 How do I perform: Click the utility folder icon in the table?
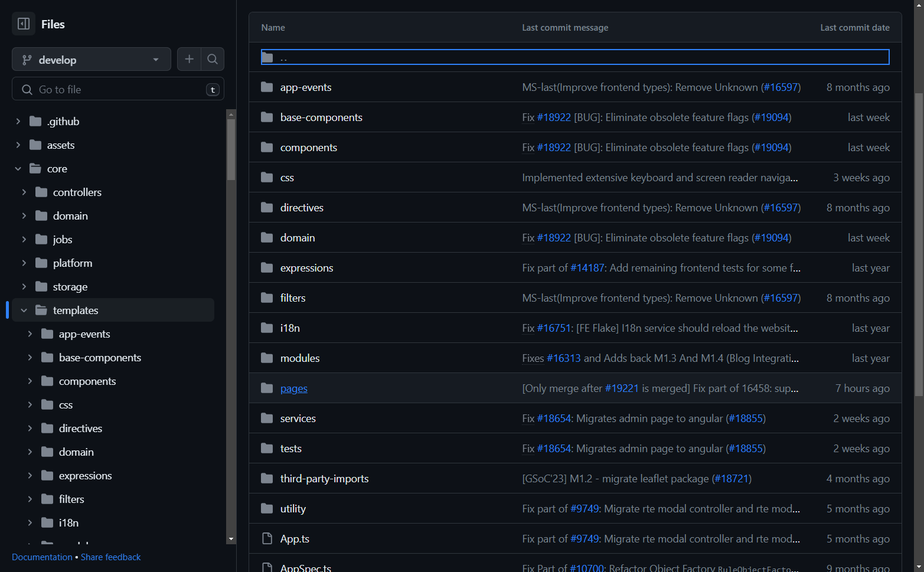(267, 508)
